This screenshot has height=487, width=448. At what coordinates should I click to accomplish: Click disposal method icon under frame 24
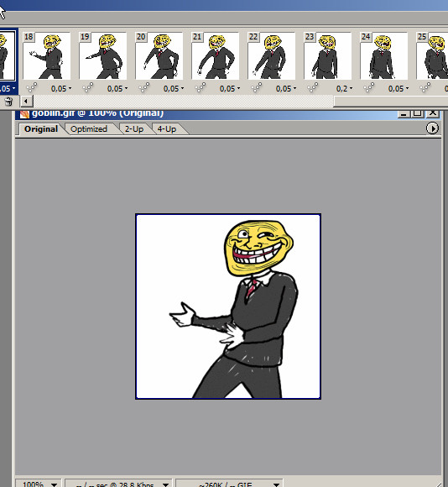(x=368, y=88)
